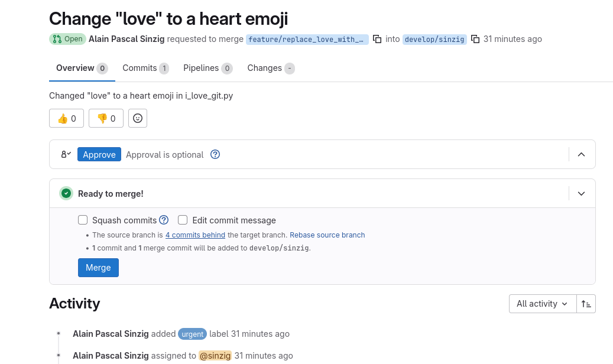Toggle activity sort direction icon
The image size is (613, 364).
(586, 303)
